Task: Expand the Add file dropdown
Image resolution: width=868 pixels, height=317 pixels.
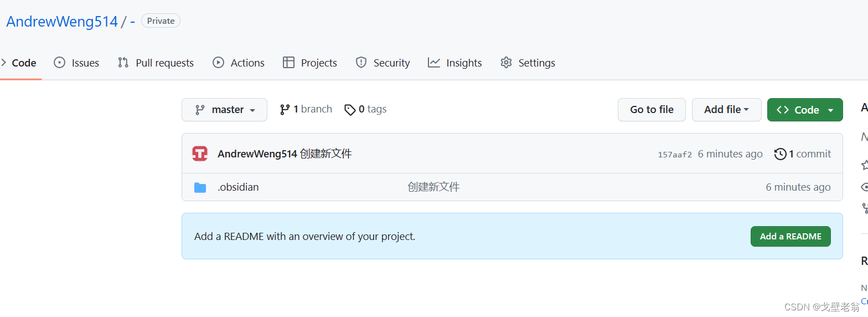Action: pyautogui.click(x=727, y=110)
